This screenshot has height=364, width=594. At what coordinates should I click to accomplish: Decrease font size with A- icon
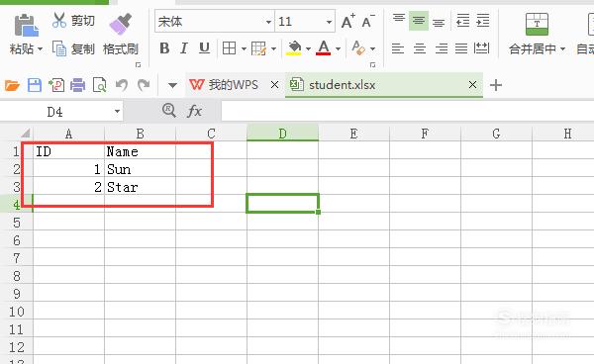point(368,21)
